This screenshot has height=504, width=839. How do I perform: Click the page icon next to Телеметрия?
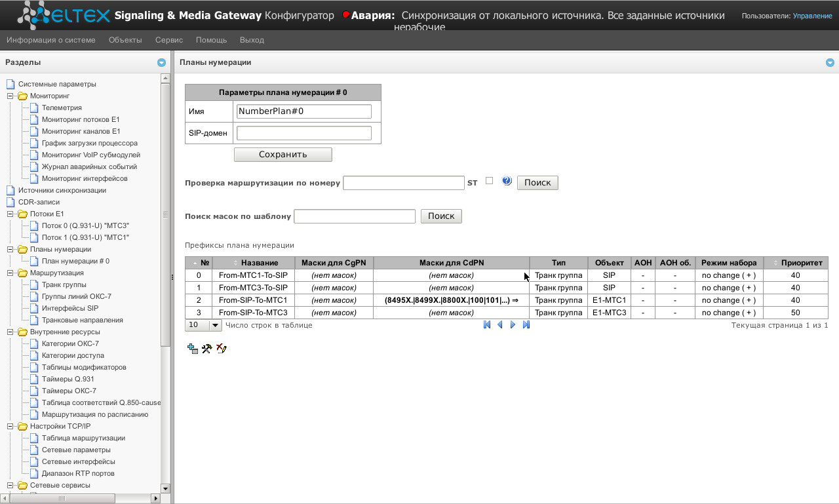[x=34, y=107]
